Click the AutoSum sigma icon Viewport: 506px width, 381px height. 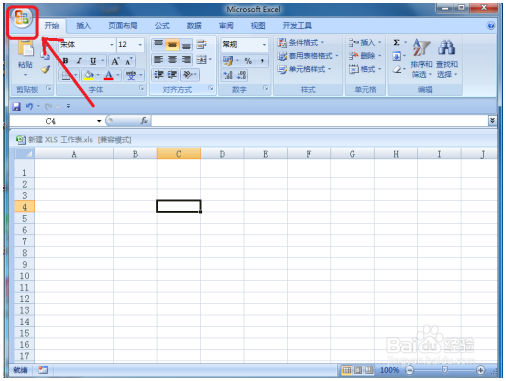pos(396,43)
